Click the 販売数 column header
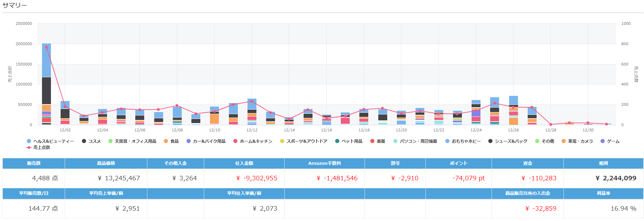Image resolution: width=644 pixels, height=221 pixels. (34, 163)
